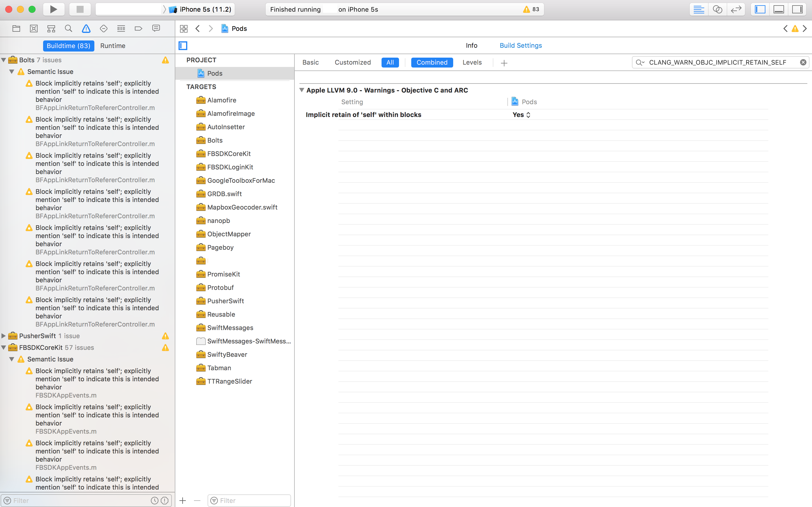Hide the project and targets list
Viewport: 812px width, 507px height.
tap(183, 45)
